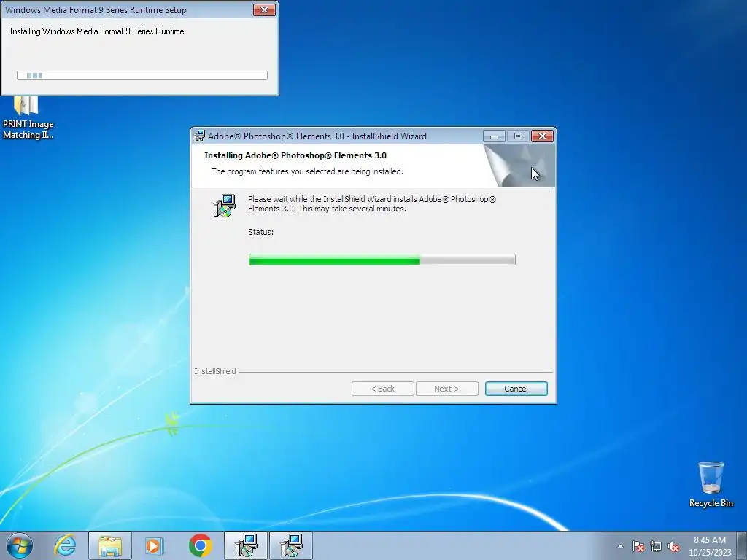The height and width of the screenshot is (560, 747).
Task: Switch to the second installer taskbar button
Action: tap(291, 545)
